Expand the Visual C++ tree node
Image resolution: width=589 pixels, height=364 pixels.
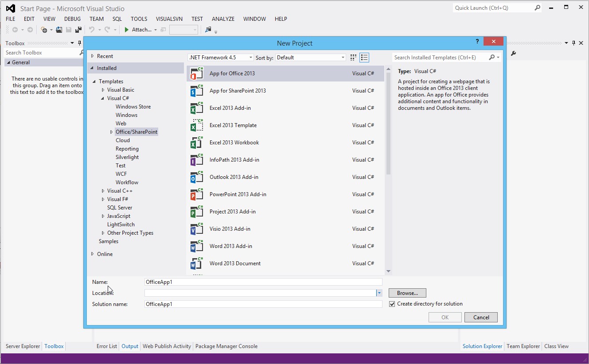point(102,190)
